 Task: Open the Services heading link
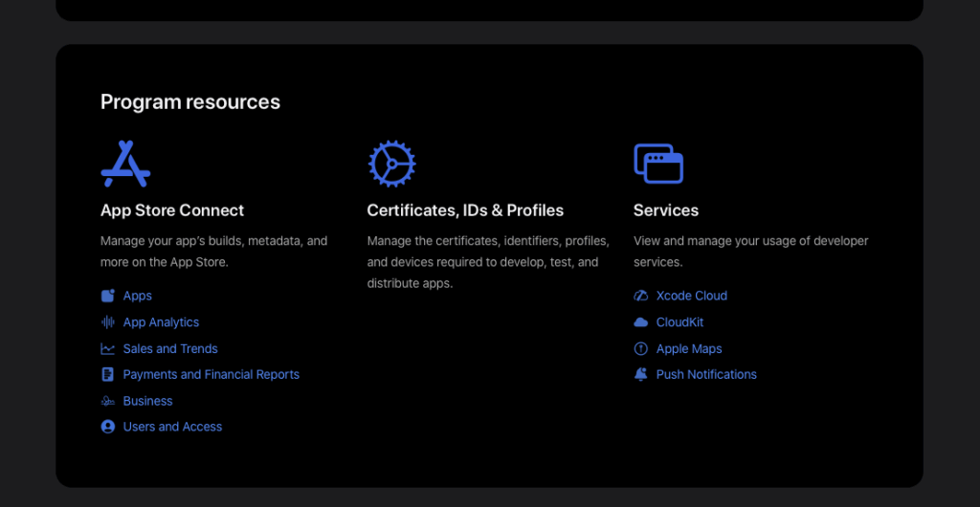[666, 210]
